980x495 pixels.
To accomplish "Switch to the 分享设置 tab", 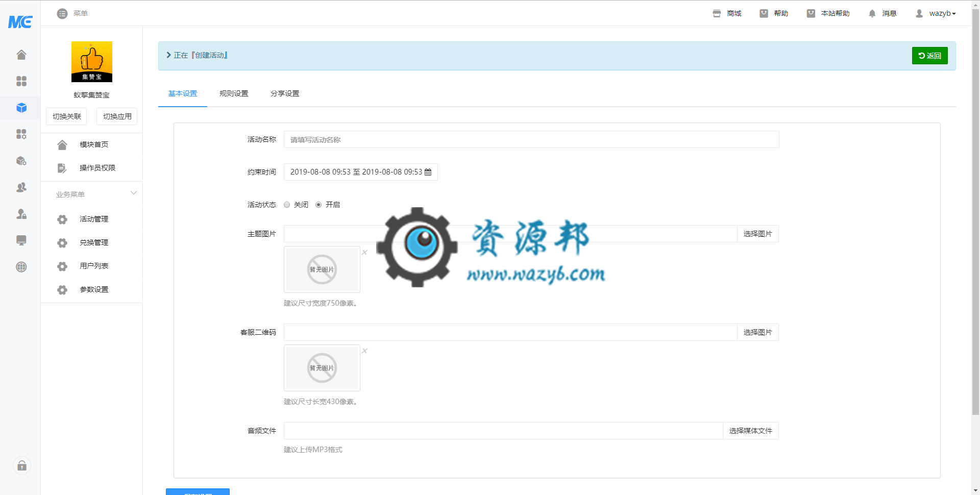I will 285,93.
